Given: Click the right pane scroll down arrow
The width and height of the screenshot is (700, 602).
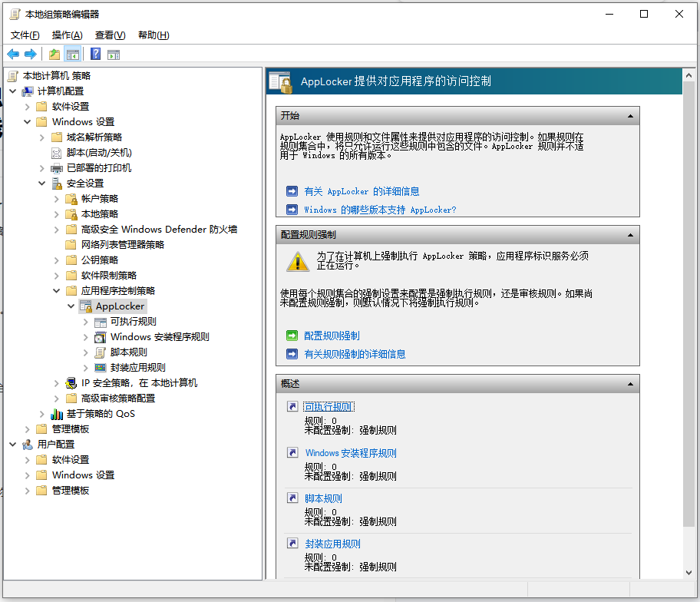Looking at the screenshot, I should coord(688,573).
